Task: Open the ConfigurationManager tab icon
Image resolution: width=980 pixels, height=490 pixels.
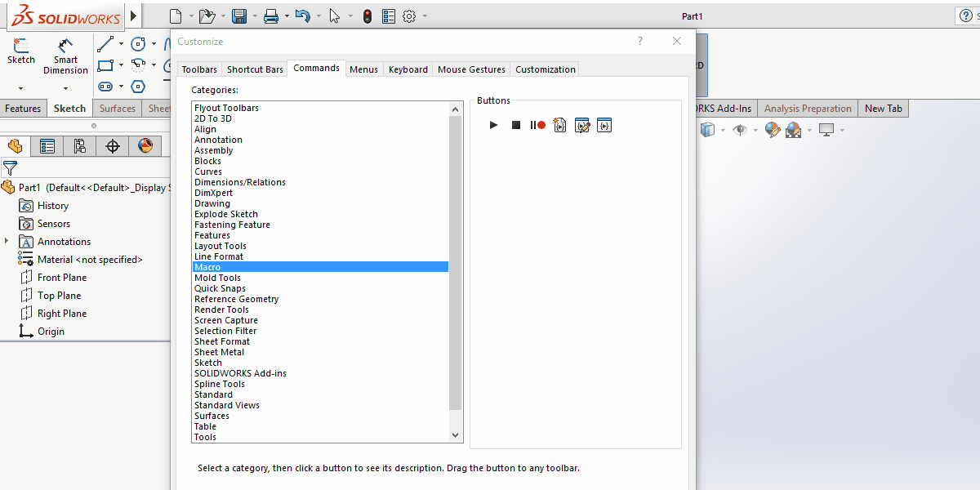Action: coord(80,146)
